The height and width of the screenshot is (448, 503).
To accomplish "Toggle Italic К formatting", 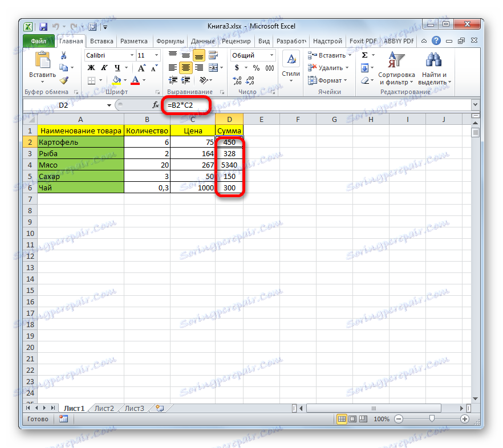I will pos(104,68).
